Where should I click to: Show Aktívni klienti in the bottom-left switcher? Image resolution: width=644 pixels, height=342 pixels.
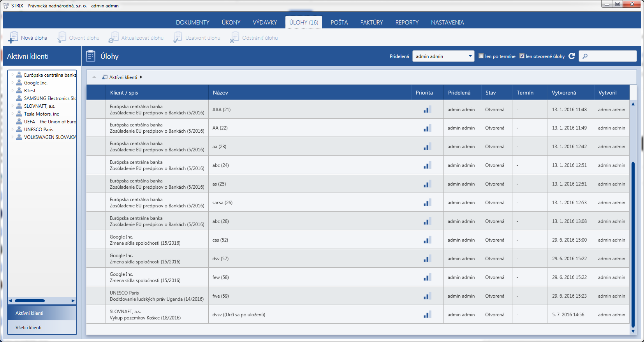coord(42,313)
